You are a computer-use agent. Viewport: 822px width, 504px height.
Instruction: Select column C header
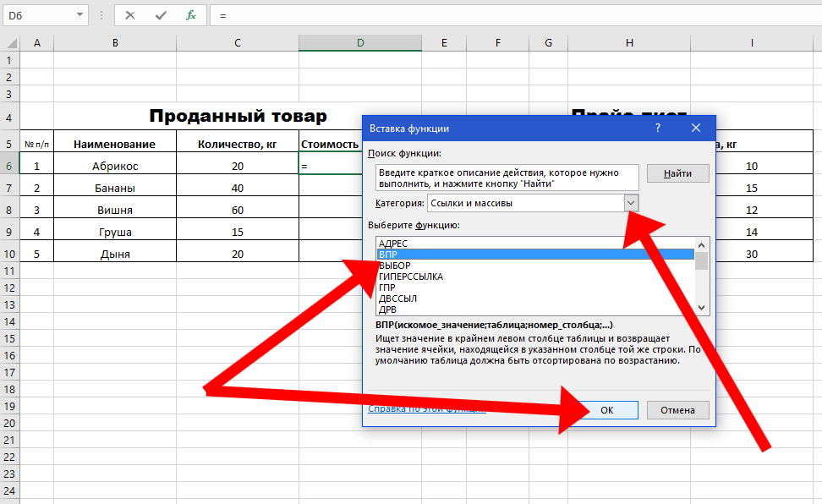(238, 43)
